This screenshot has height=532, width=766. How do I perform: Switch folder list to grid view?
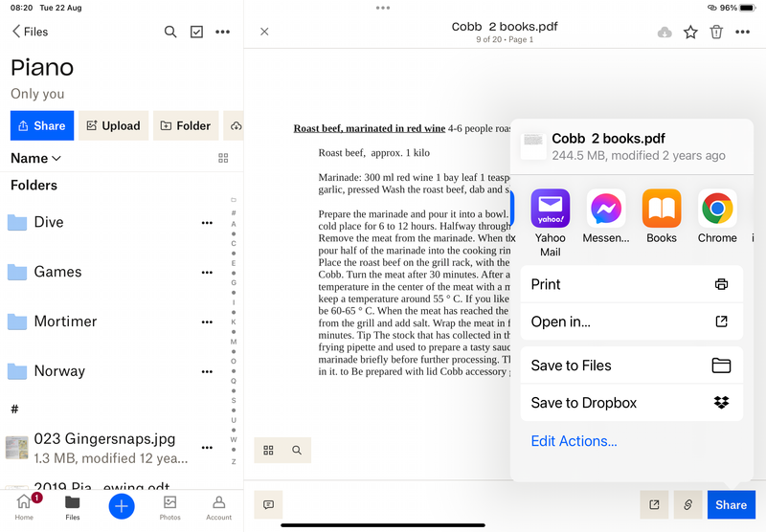coord(223,158)
